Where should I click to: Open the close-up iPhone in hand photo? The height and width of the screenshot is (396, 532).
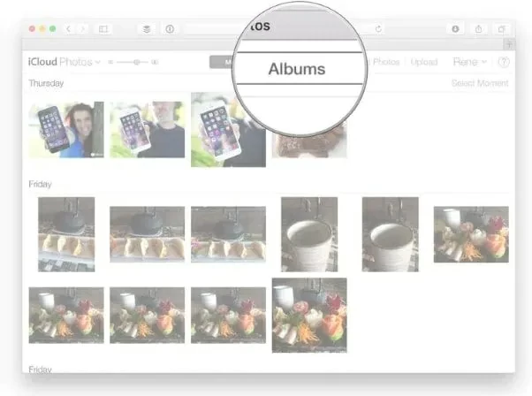228,130
